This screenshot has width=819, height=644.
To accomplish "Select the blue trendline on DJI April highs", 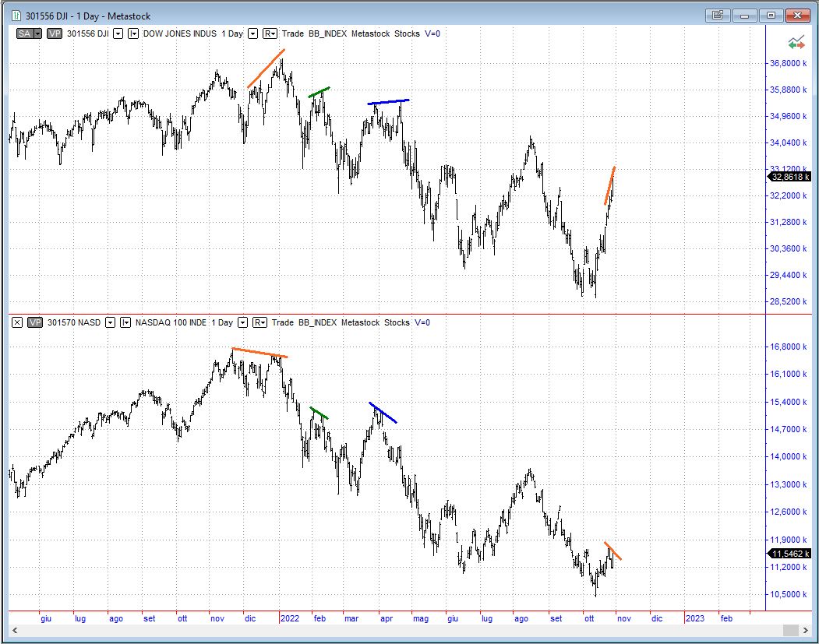I will point(389,102).
